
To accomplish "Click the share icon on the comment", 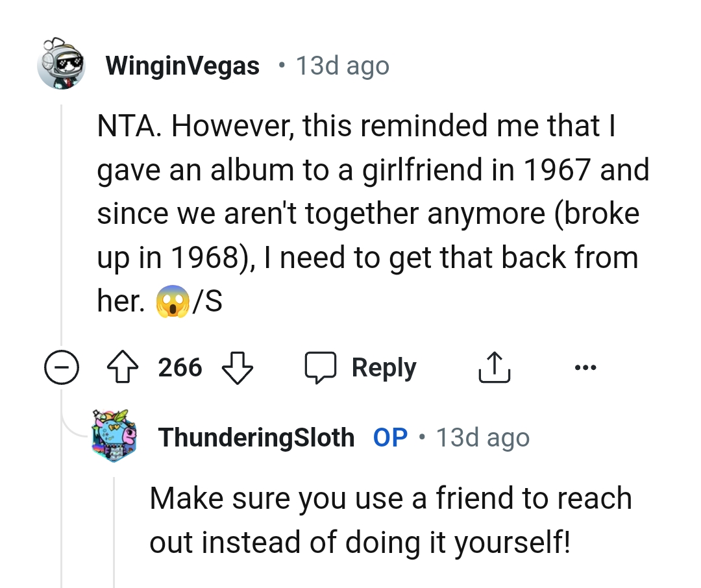I will [494, 368].
